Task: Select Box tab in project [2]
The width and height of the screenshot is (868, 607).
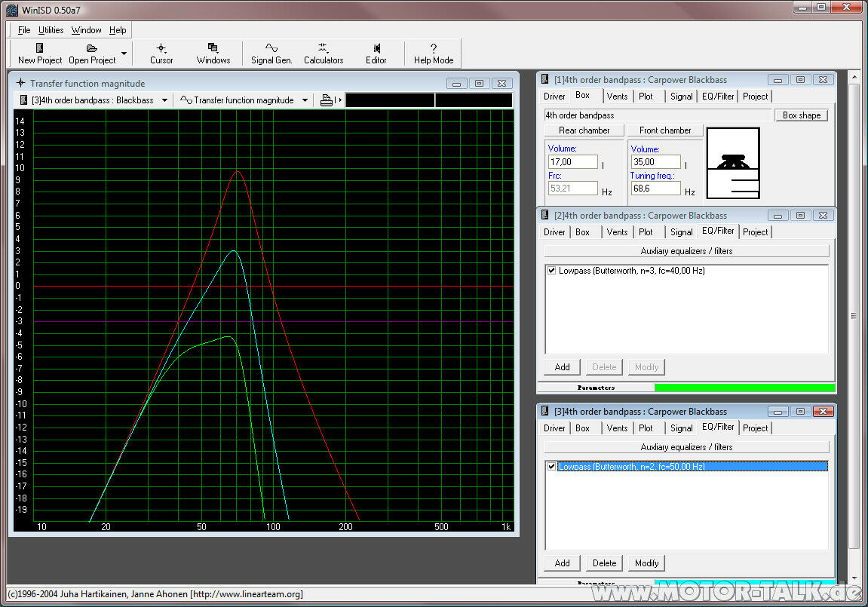Action: [x=582, y=232]
